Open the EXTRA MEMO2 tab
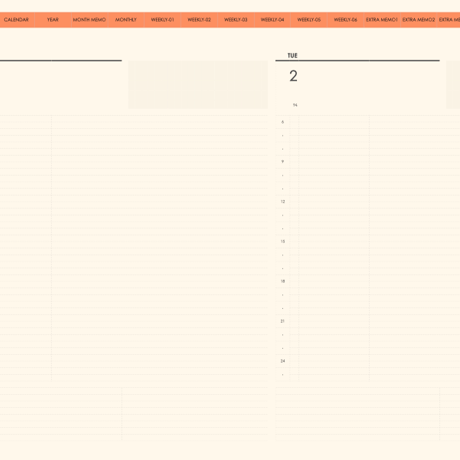460x460 pixels. tap(419, 20)
